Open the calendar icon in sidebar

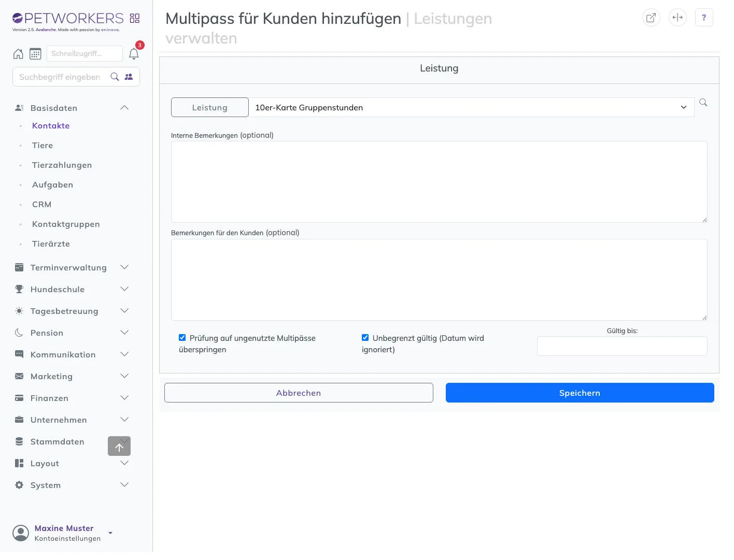35,54
